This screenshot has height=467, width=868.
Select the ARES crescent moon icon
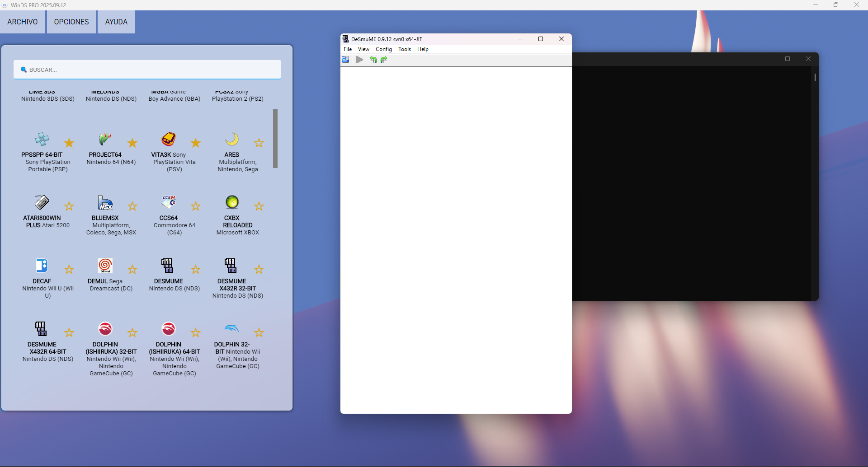pos(232,139)
